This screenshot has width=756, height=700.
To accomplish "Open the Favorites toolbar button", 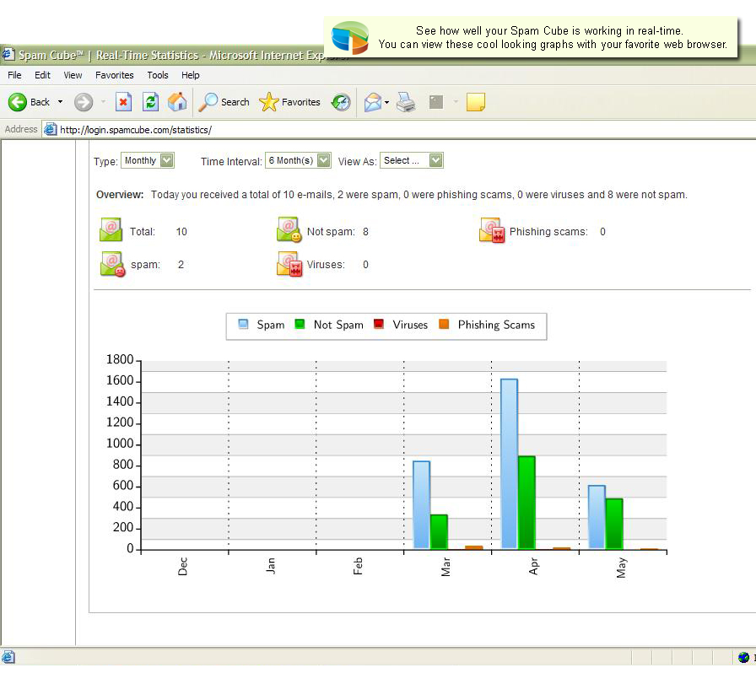I will 290,102.
